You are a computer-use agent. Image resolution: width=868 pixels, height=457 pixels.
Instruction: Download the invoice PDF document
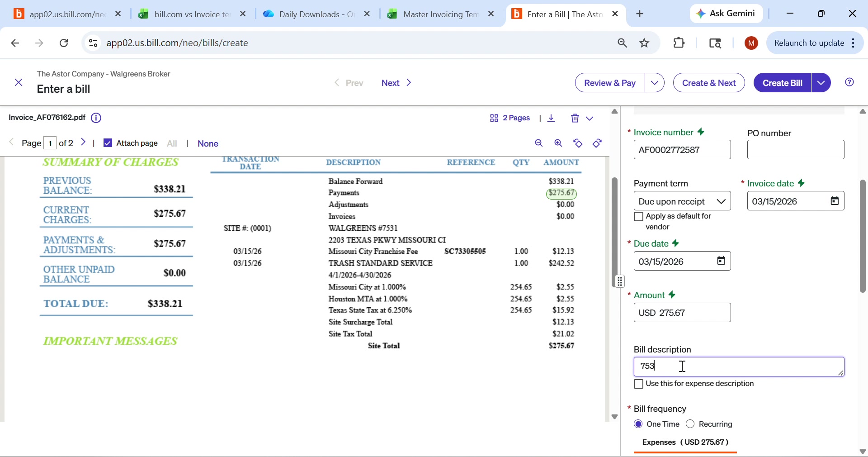552,119
